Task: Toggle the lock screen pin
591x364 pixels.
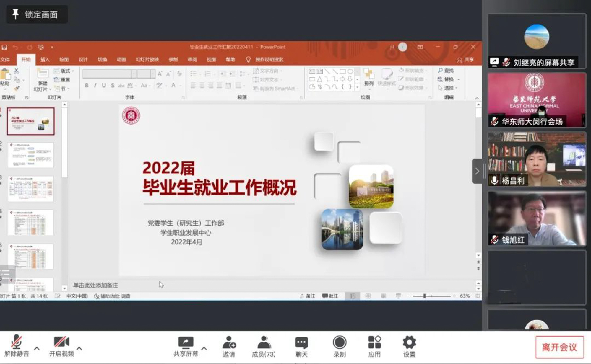Action: click(15, 14)
